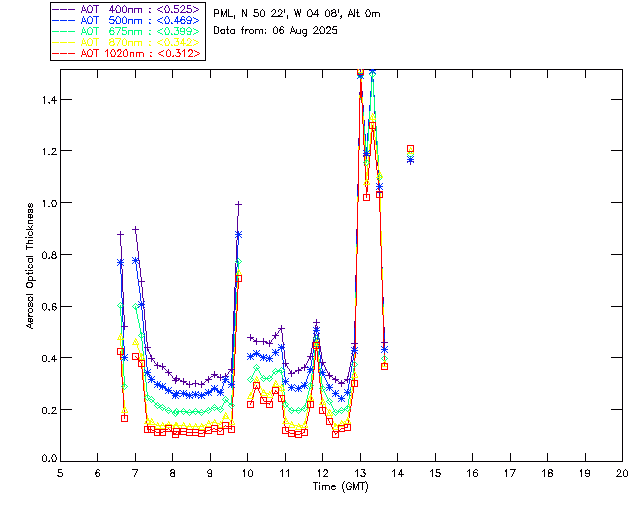Click the x-axis tick label 13

(x=360, y=473)
